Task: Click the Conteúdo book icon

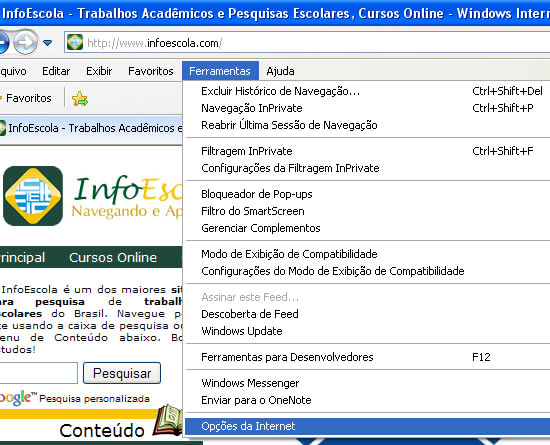Action: pyautogui.click(x=168, y=420)
